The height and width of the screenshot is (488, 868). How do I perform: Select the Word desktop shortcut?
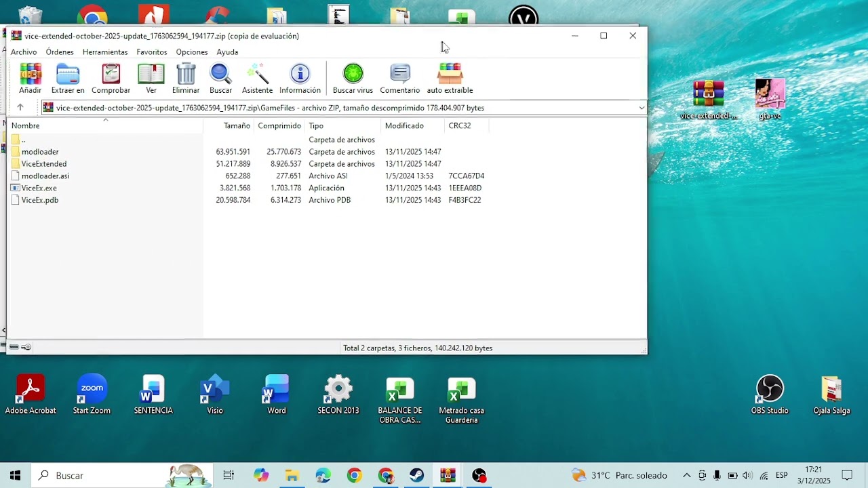pyautogui.click(x=277, y=394)
